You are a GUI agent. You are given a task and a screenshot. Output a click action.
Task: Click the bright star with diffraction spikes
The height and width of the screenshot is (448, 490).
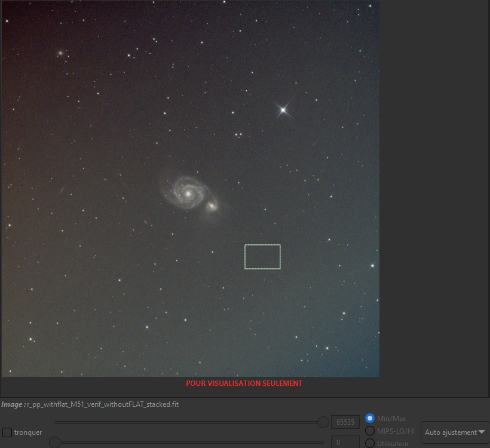coord(283,109)
